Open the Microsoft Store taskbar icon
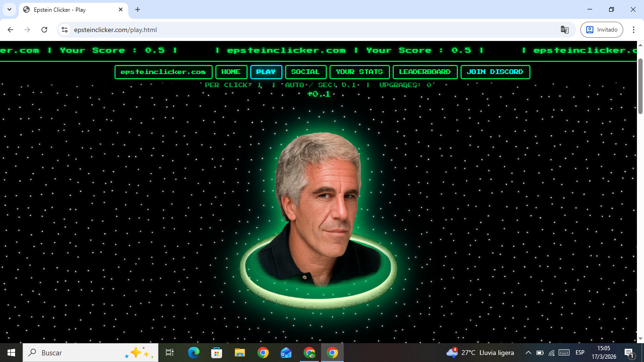The height and width of the screenshot is (362, 644). (217, 353)
